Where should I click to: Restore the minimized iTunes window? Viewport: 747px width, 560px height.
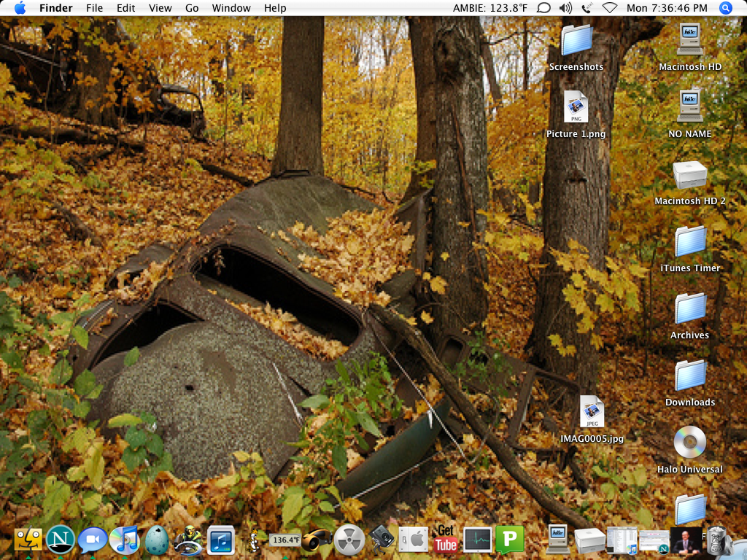tap(622, 540)
